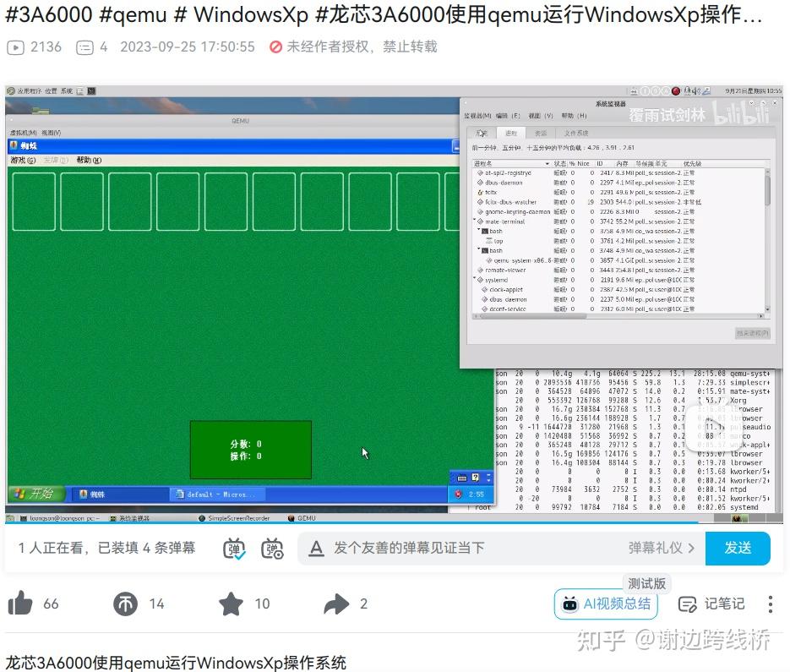Sort by 进程名 column header dropdown arrow
Screen dimensions: 790x672
[548, 164]
